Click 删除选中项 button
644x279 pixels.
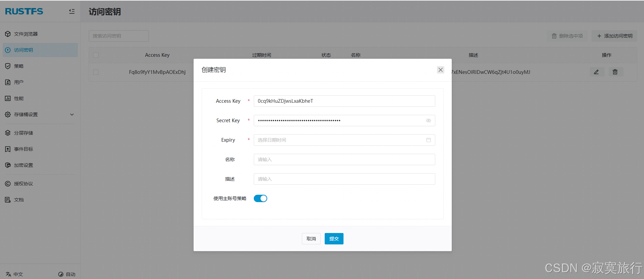(567, 36)
